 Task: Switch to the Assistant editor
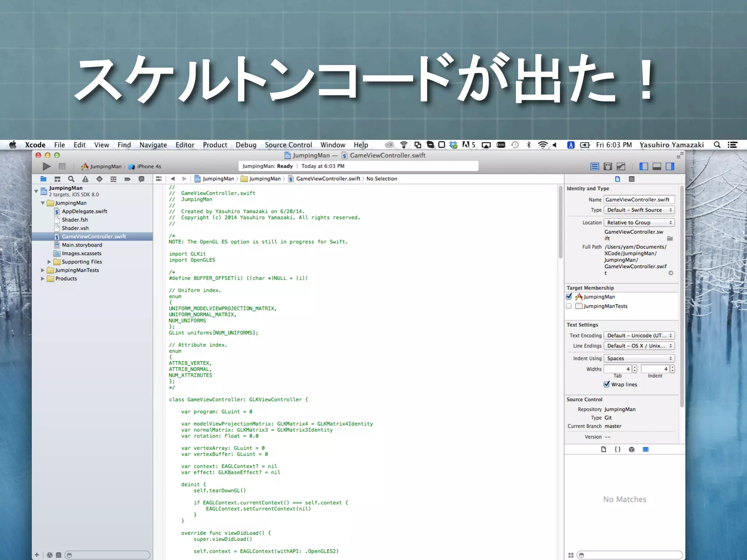point(608,167)
